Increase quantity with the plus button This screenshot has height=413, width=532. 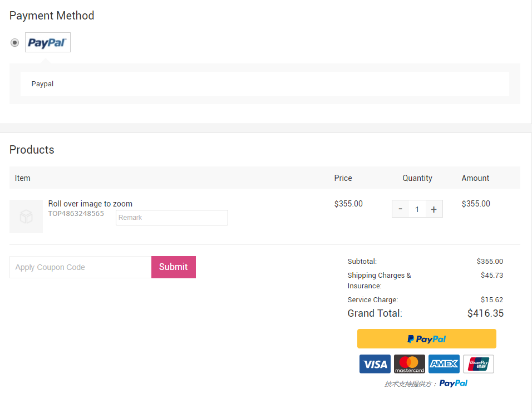[434, 209]
